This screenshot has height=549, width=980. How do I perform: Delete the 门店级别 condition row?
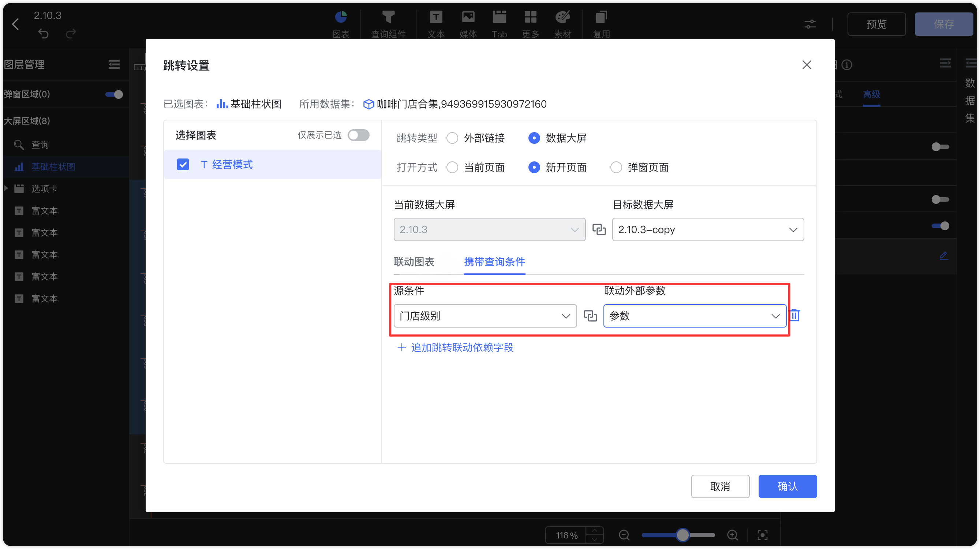794,315
